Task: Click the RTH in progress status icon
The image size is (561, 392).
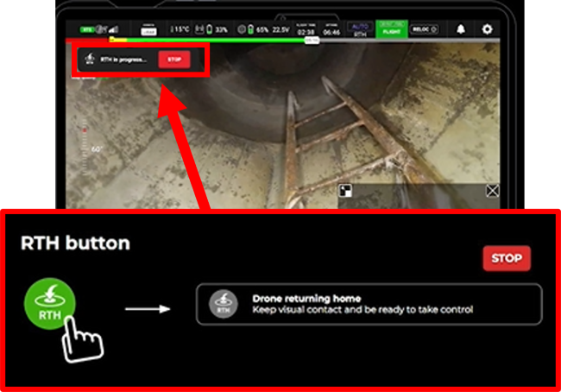Action: click(90, 60)
